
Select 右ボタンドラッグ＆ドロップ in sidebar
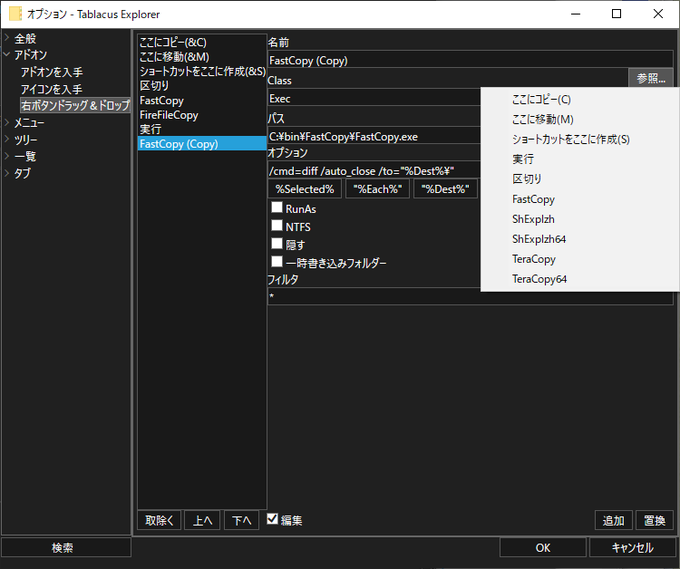coord(75,105)
